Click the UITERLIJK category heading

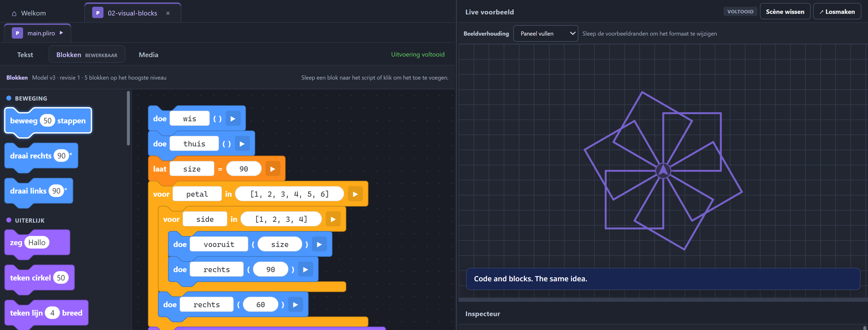(30, 221)
